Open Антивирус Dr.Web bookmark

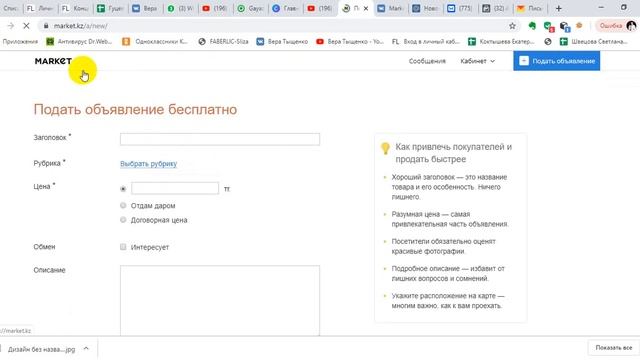[x=79, y=42]
